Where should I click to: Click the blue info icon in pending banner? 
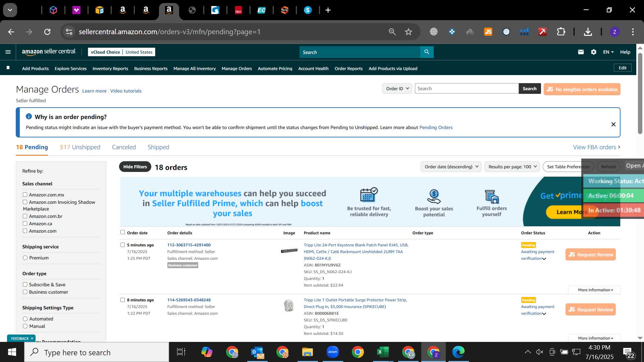click(x=29, y=117)
